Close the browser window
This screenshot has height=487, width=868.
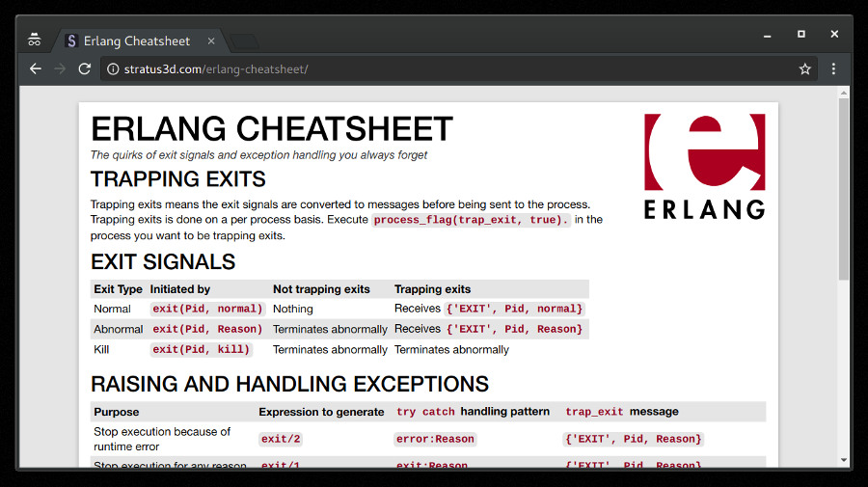(834, 35)
